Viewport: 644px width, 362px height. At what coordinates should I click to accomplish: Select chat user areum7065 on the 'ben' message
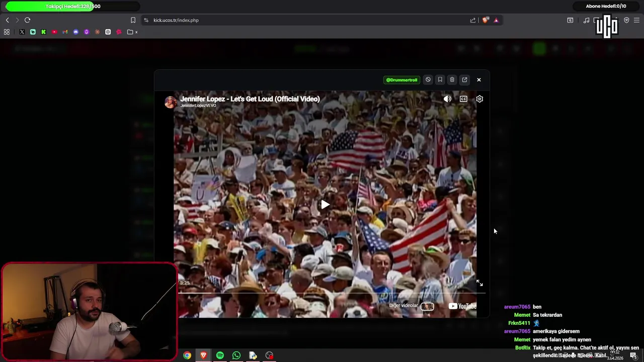[517, 307]
